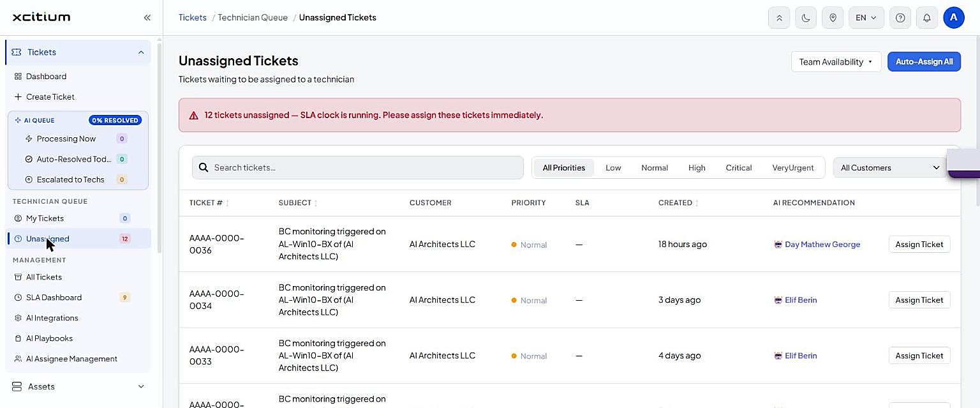Viewport: 980px width, 408px height.
Task: Click the Assets stack icon
Action: (17, 386)
